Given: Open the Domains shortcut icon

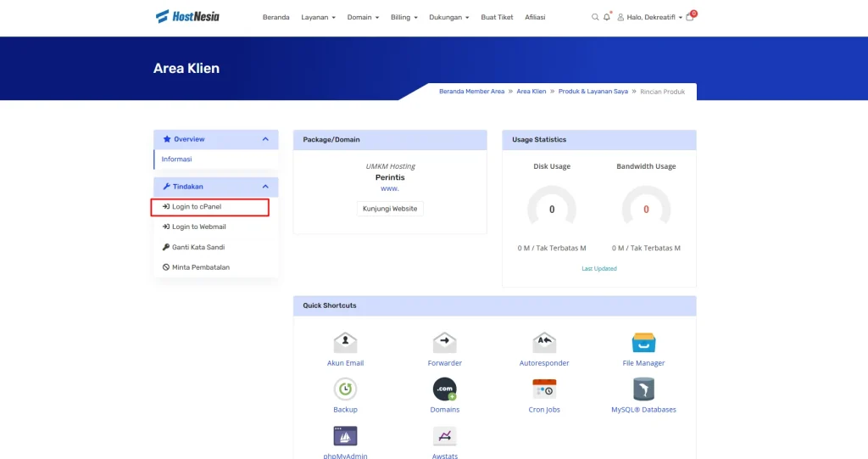Looking at the screenshot, I should click(444, 389).
